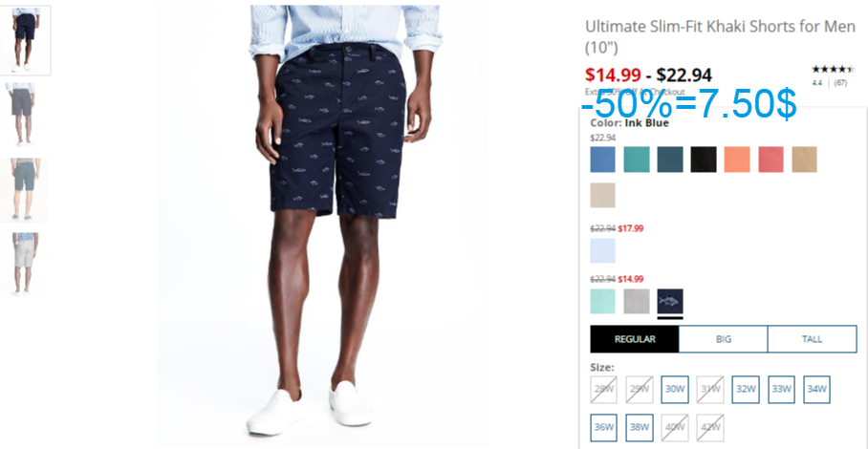Viewport: 868px width, 449px height.
Task: Show the light khaki shorts thumbnail
Action: (24, 264)
